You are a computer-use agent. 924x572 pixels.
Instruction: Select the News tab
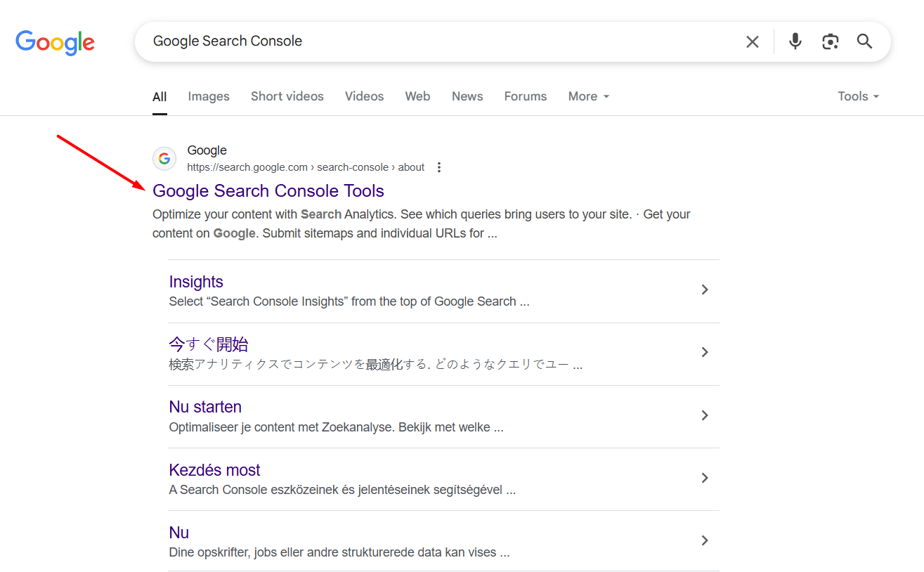tap(467, 96)
